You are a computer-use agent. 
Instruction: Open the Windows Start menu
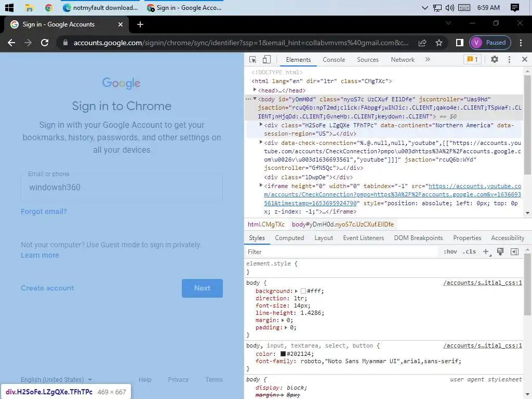(9, 7)
